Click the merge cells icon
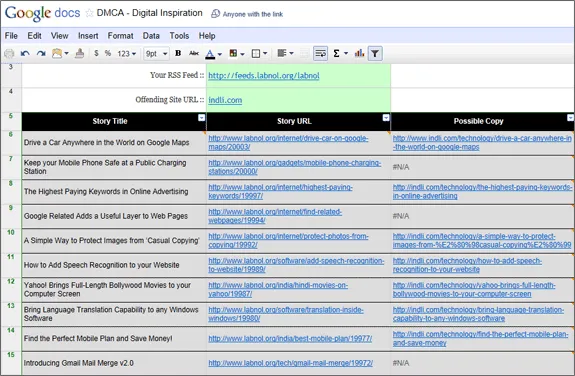Image resolution: width=575 pixels, height=376 pixels. pos(304,54)
